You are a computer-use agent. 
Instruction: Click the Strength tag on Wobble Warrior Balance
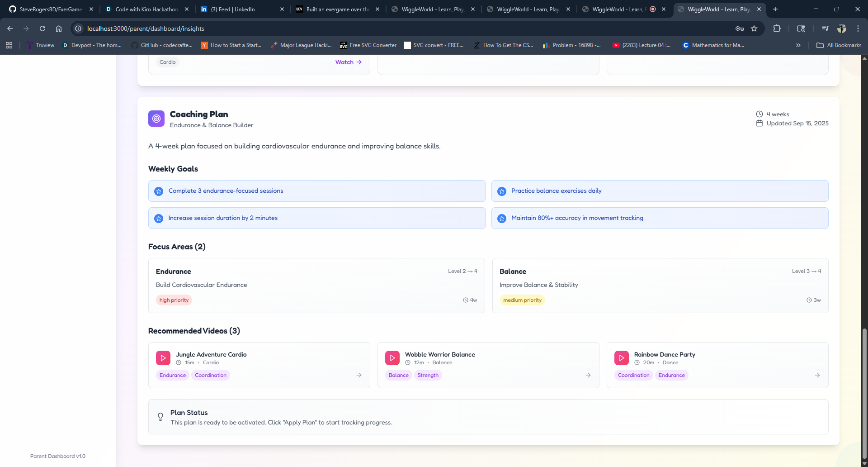click(428, 375)
